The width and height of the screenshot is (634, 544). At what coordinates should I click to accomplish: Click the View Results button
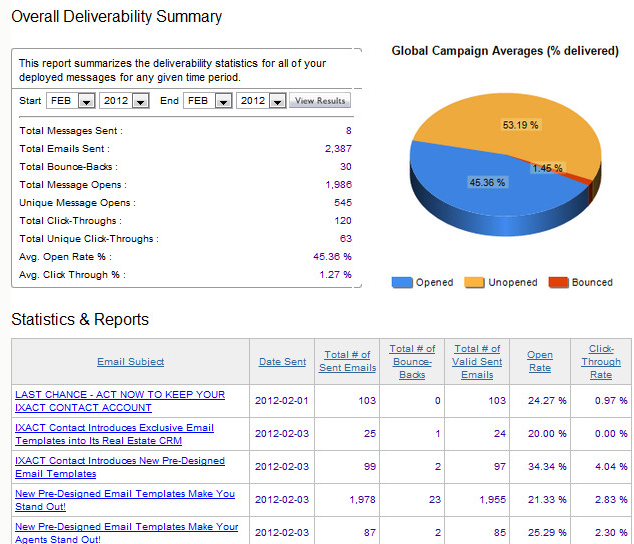pyautogui.click(x=319, y=101)
